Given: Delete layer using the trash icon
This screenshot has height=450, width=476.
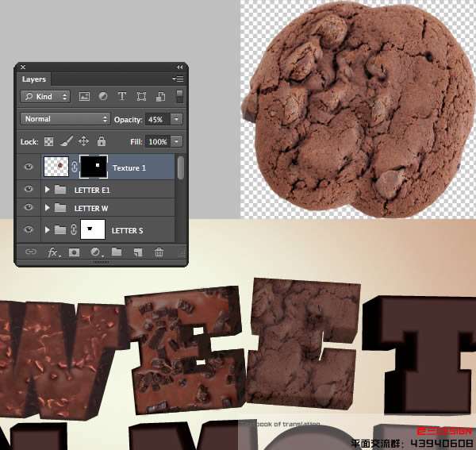Looking at the screenshot, I should (x=159, y=252).
